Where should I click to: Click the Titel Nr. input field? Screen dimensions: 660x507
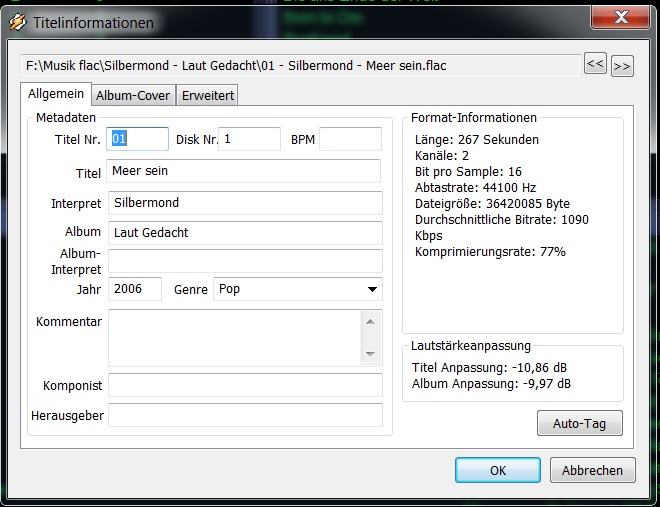point(137,139)
